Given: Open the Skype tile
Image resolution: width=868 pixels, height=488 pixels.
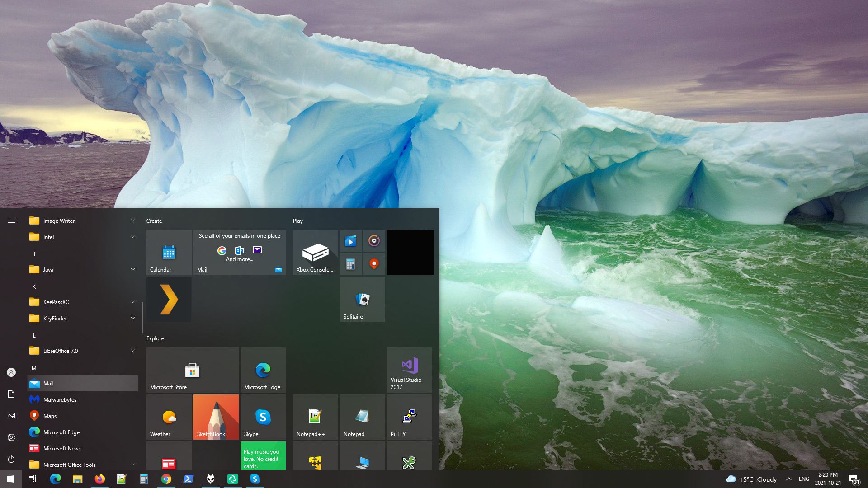Looking at the screenshot, I should (x=263, y=417).
